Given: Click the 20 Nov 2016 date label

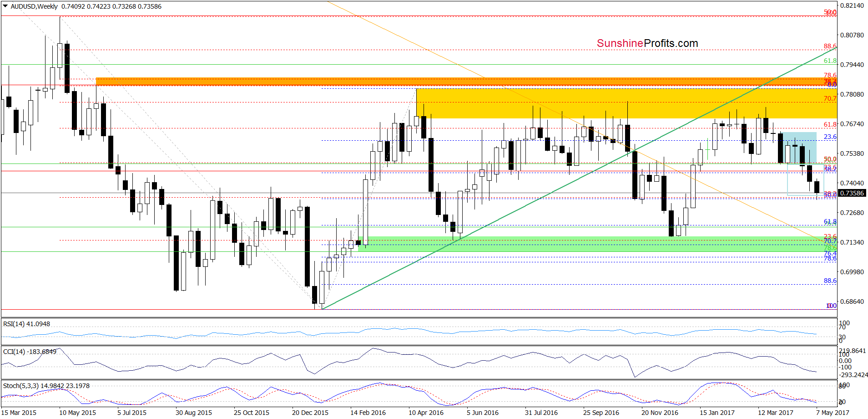Looking at the screenshot, I should (x=660, y=413).
